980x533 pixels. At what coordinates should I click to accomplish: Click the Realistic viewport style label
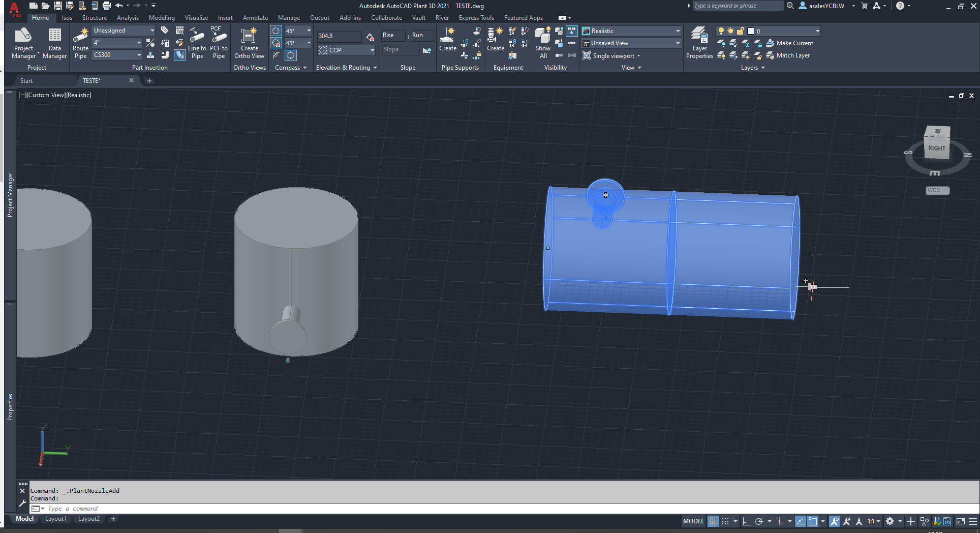tap(78, 95)
